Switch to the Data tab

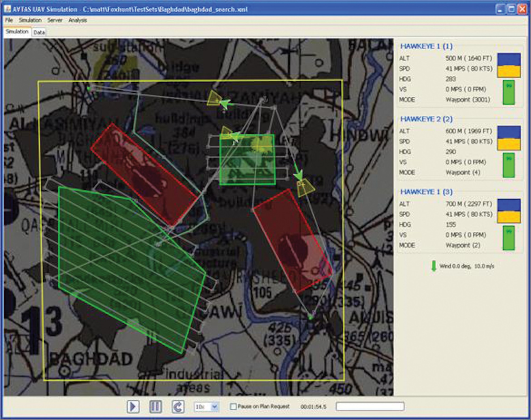click(39, 32)
